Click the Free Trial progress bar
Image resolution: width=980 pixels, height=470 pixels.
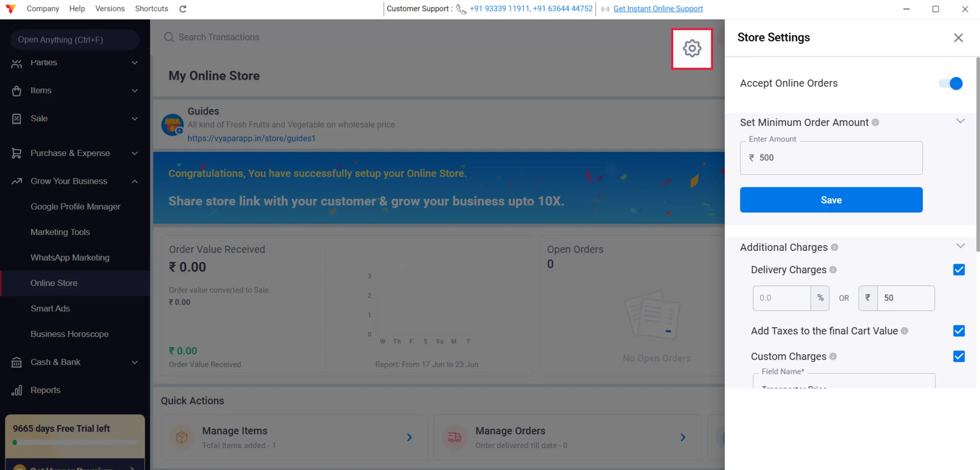tap(75, 443)
